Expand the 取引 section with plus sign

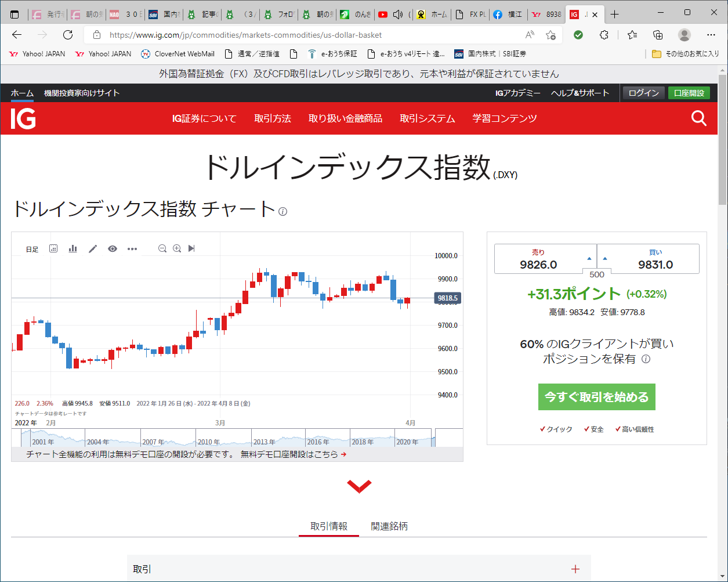(575, 569)
